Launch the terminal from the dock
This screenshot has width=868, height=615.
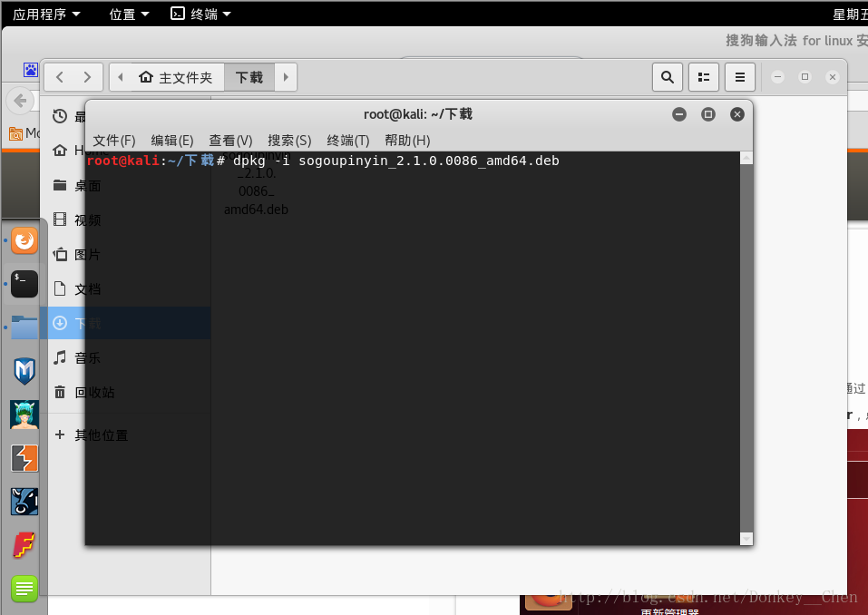tap(24, 284)
